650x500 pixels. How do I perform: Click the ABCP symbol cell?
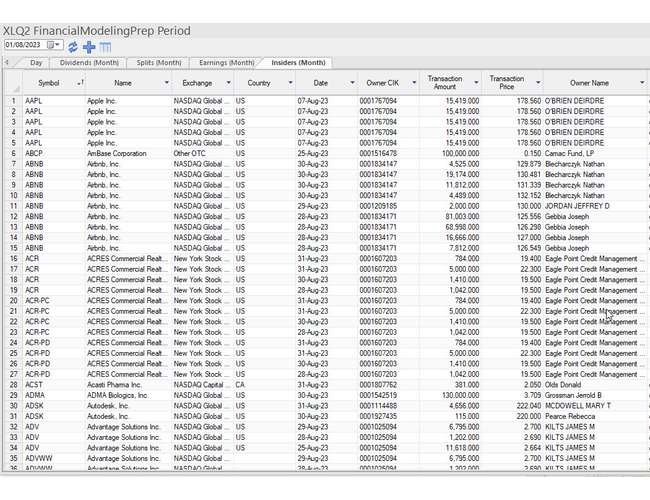pos(54,153)
